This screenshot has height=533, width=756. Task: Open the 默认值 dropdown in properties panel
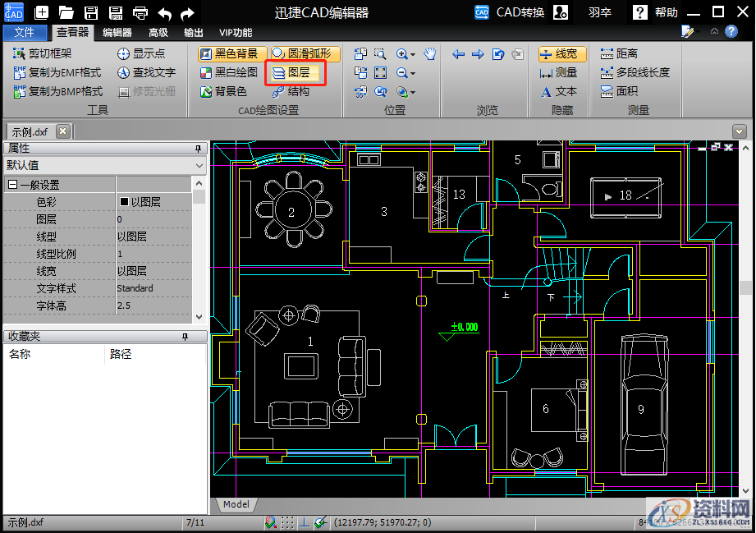(x=199, y=165)
